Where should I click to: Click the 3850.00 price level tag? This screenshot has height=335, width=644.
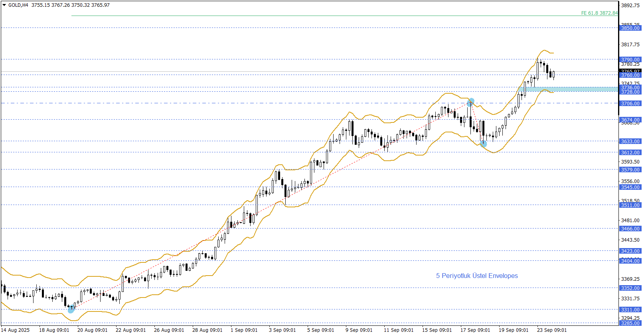tap(630, 28)
